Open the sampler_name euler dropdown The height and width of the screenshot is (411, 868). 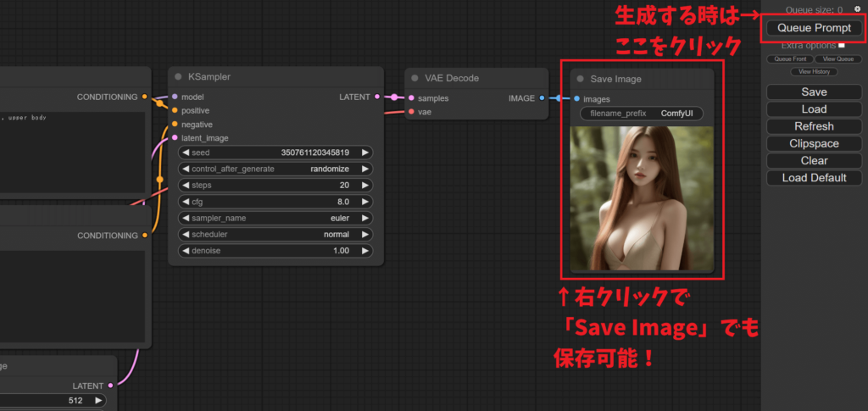pos(275,218)
